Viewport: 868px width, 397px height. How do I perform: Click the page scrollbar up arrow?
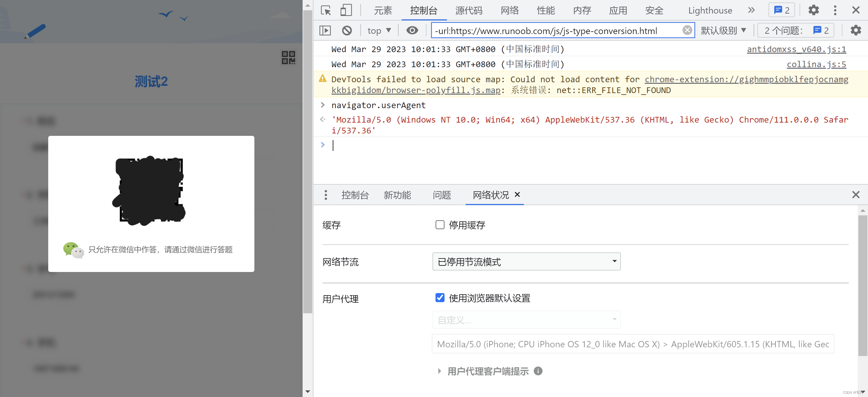307,5
